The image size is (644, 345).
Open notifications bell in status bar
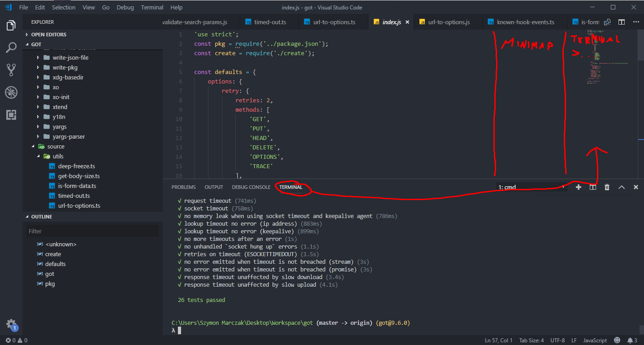tap(632, 340)
